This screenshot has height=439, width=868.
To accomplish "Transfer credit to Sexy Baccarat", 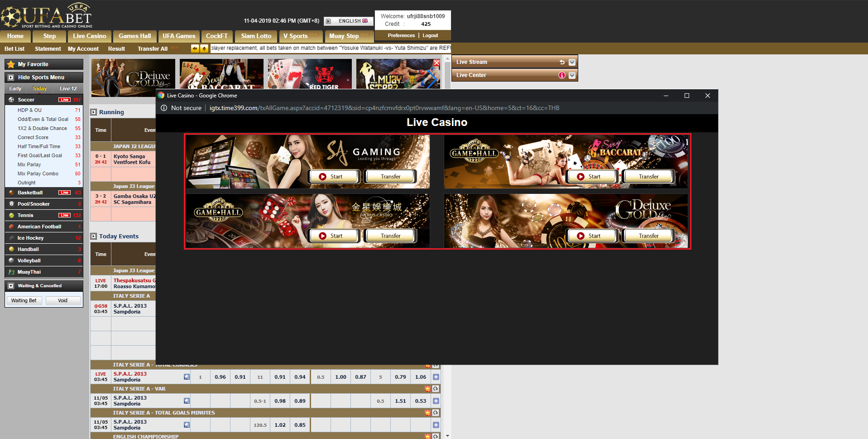I will click(648, 177).
